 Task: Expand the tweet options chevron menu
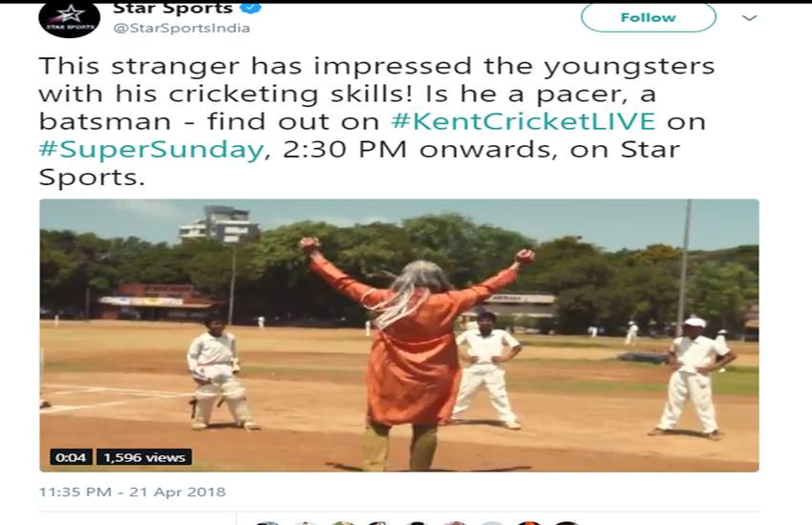(749, 18)
